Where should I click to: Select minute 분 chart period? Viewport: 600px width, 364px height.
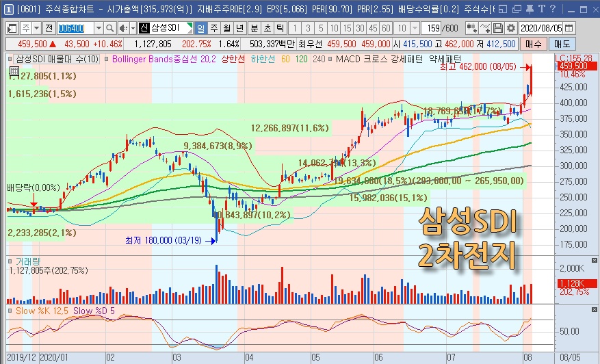coord(255,28)
